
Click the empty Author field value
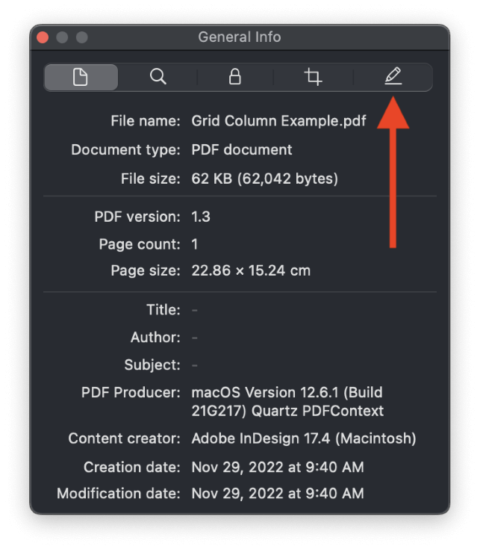point(195,338)
